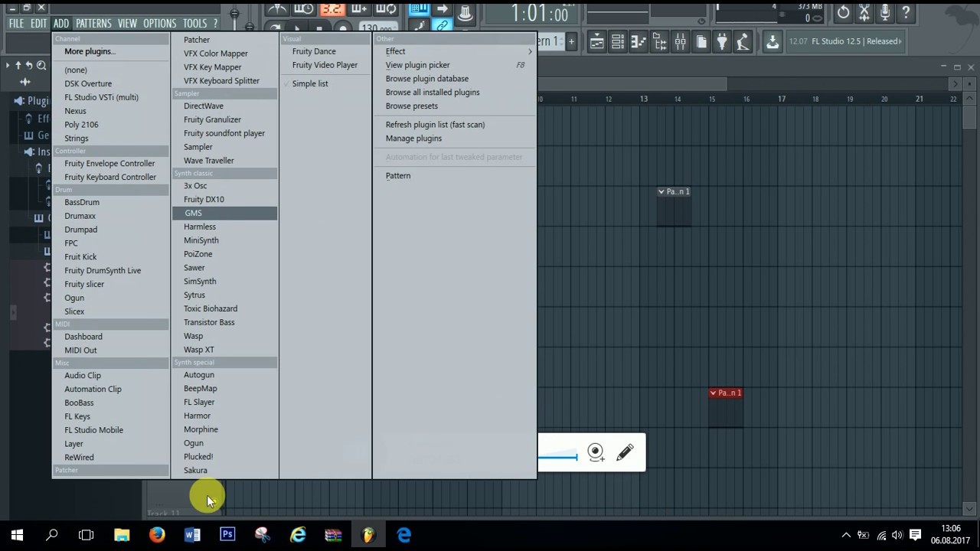Open the red Pattern 1 clip menu arrow
Screen dimensions: 980x551
pyautogui.click(x=713, y=393)
